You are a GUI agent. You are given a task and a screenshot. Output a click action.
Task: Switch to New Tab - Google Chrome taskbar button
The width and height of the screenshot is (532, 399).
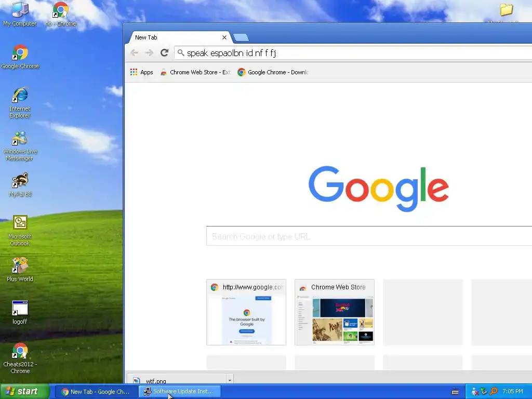click(96, 392)
